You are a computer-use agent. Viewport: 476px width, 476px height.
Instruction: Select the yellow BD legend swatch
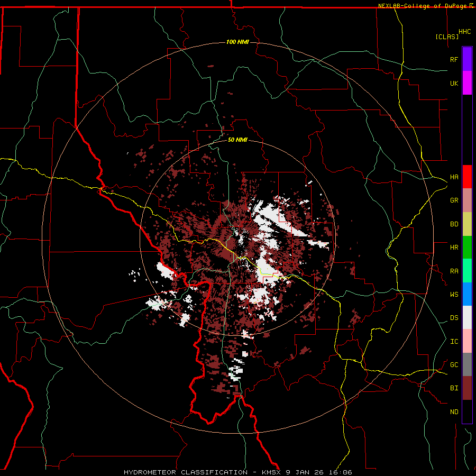click(467, 224)
